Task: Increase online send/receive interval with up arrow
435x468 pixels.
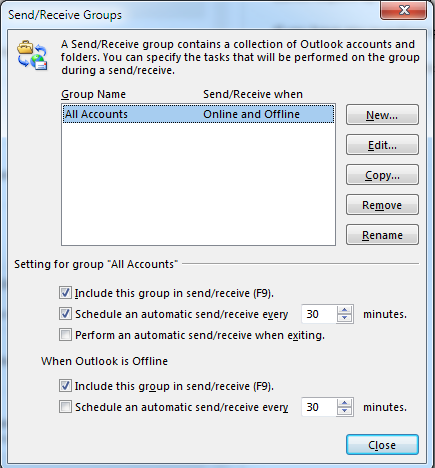Action: point(344,310)
